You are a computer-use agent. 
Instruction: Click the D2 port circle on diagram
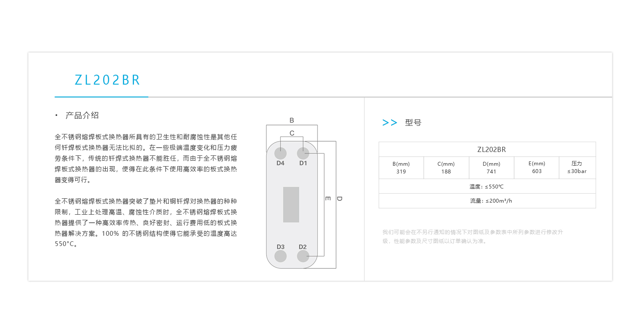pyautogui.click(x=303, y=256)
